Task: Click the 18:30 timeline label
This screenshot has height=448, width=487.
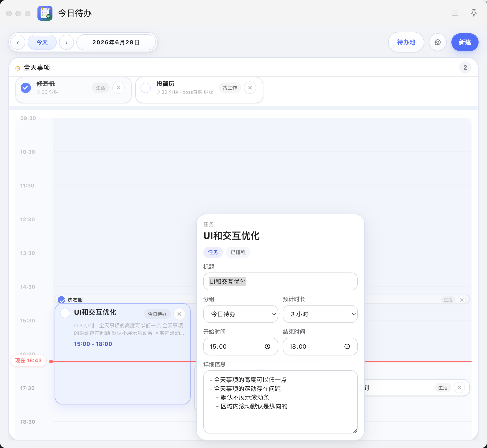Action: (x=27, y=422)
